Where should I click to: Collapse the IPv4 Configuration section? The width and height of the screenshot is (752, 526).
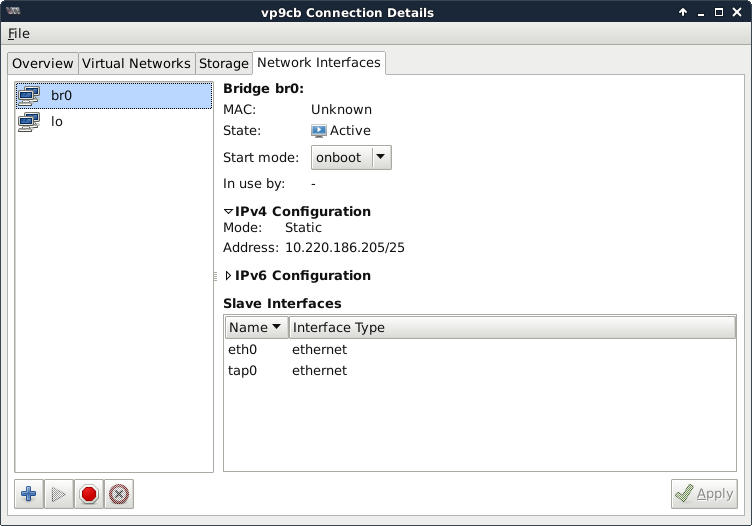(229, 212)
